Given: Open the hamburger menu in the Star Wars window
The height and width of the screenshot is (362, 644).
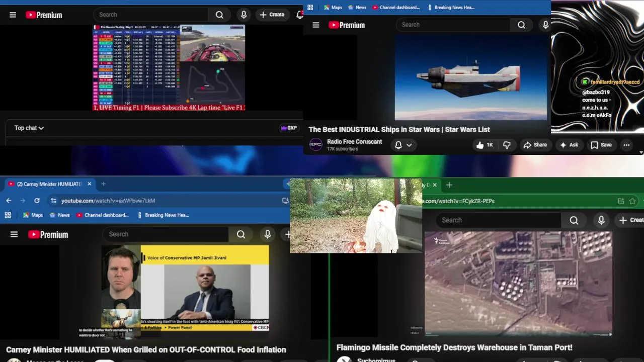Looking at the screenshot, I should point(316,25).
